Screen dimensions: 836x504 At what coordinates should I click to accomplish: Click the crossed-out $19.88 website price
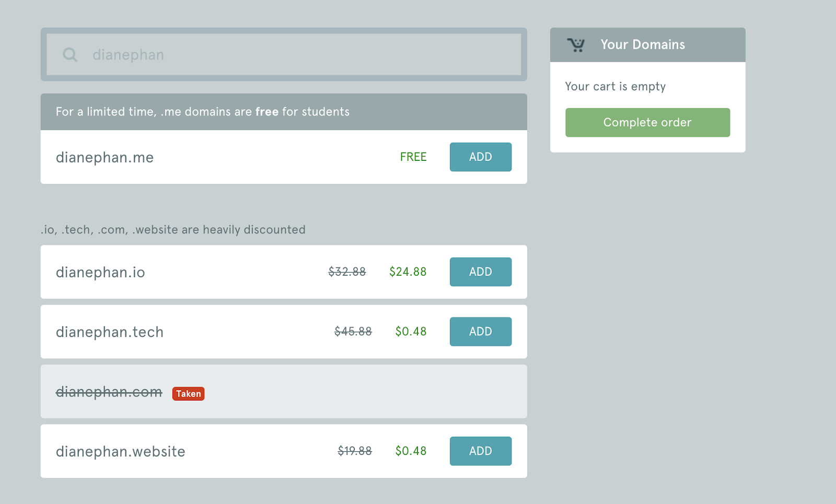pos(355,451)
